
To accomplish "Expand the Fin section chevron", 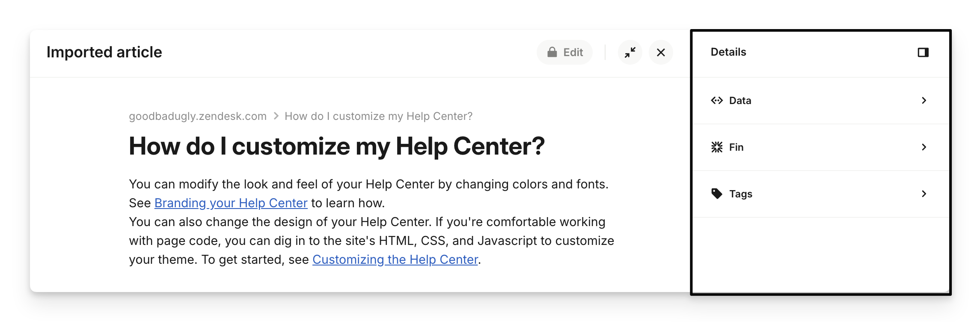I will point(924,147).
